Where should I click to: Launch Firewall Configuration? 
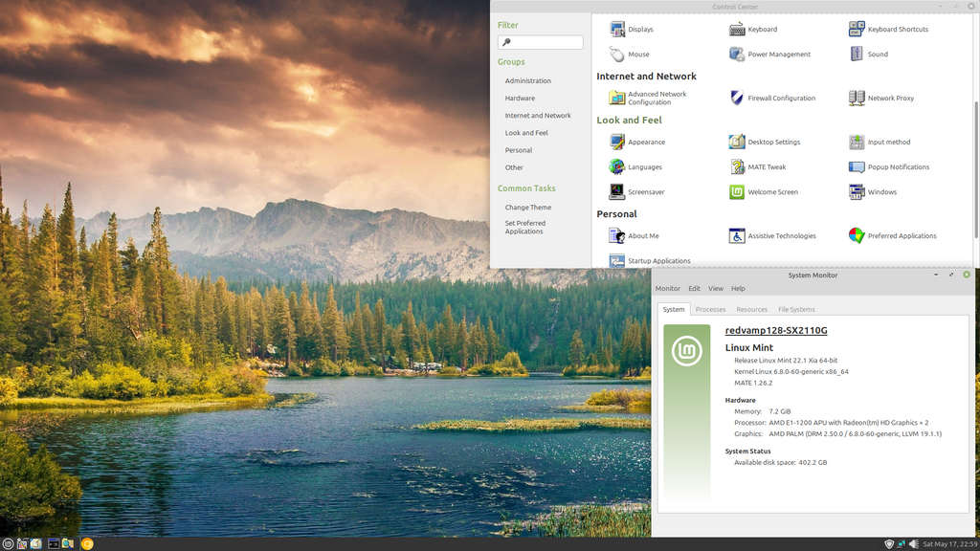tap(772, 99)
